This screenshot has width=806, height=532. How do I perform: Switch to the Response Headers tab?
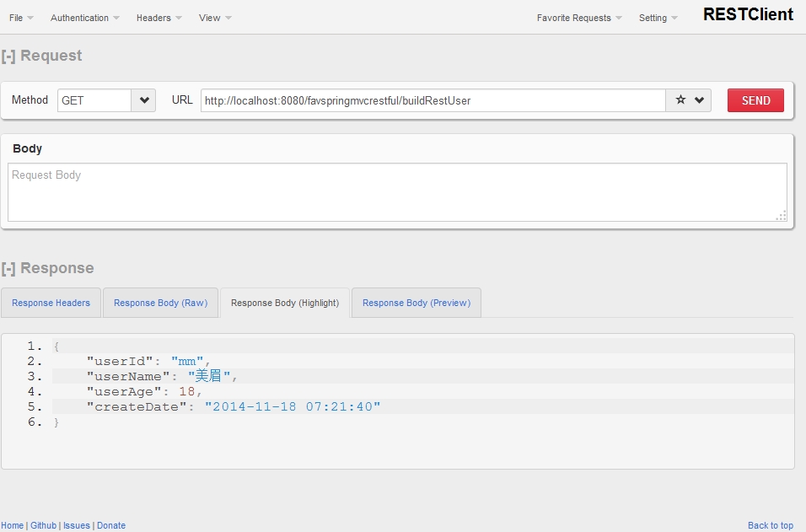click(51, 303)
